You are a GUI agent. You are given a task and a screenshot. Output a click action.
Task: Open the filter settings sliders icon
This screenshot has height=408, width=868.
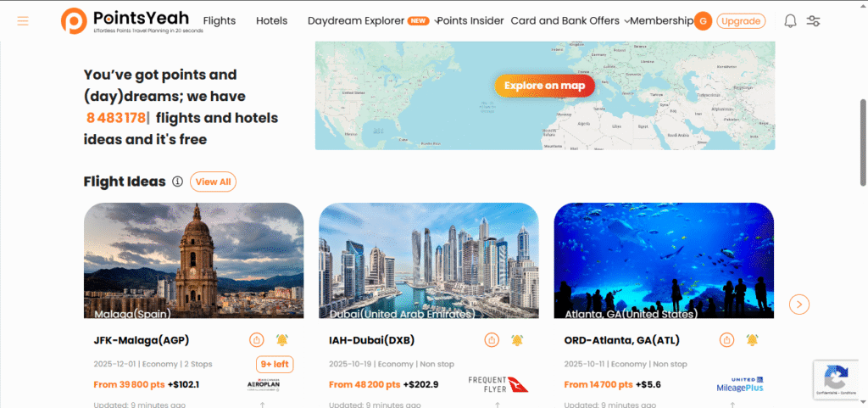[813, 21]
